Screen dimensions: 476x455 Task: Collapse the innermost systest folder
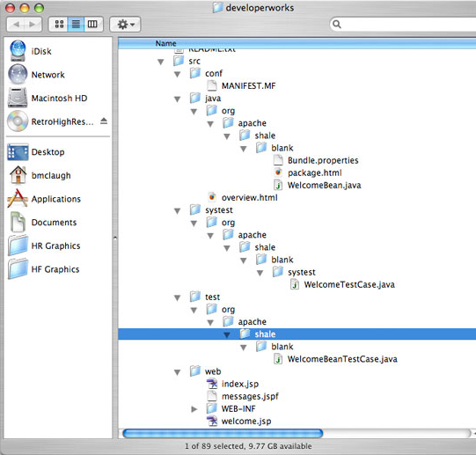[x=260, y=273]
